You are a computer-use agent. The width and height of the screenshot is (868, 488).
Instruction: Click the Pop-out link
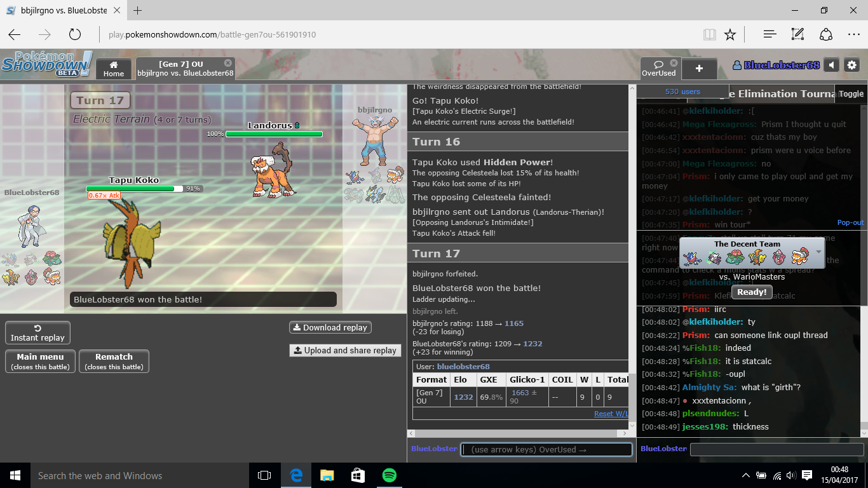[x=850, y=223]
